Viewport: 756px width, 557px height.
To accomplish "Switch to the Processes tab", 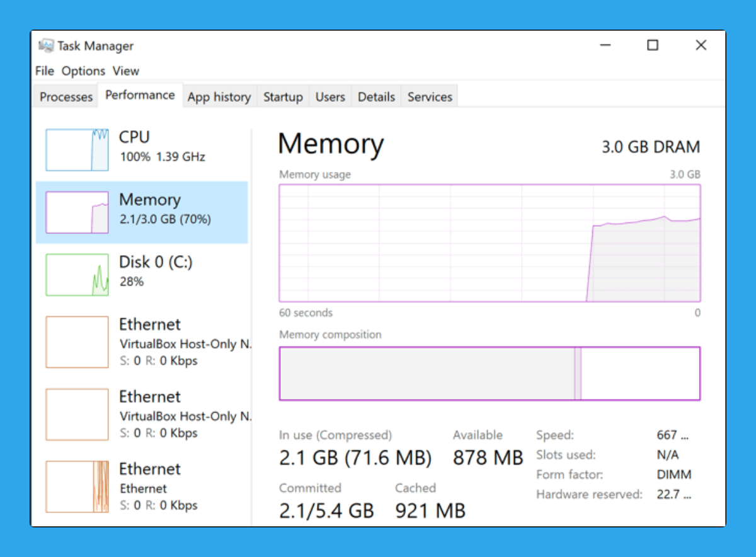I will 66,97.
